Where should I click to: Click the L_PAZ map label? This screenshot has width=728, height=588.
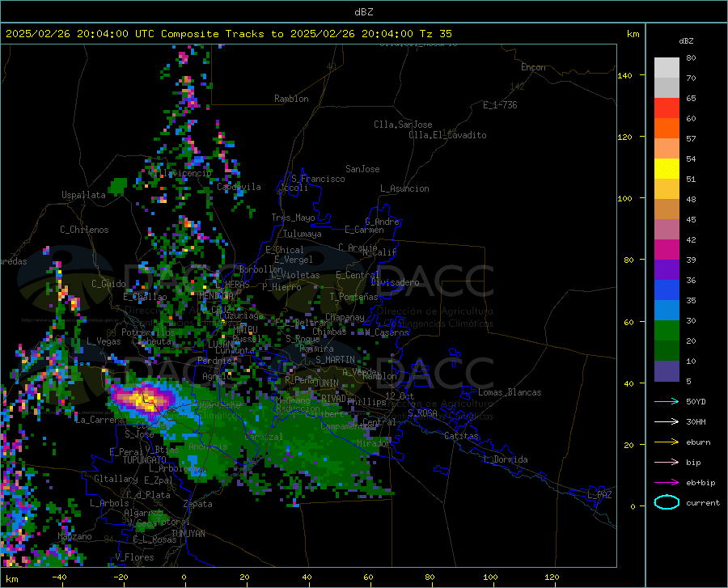[599, 495]
